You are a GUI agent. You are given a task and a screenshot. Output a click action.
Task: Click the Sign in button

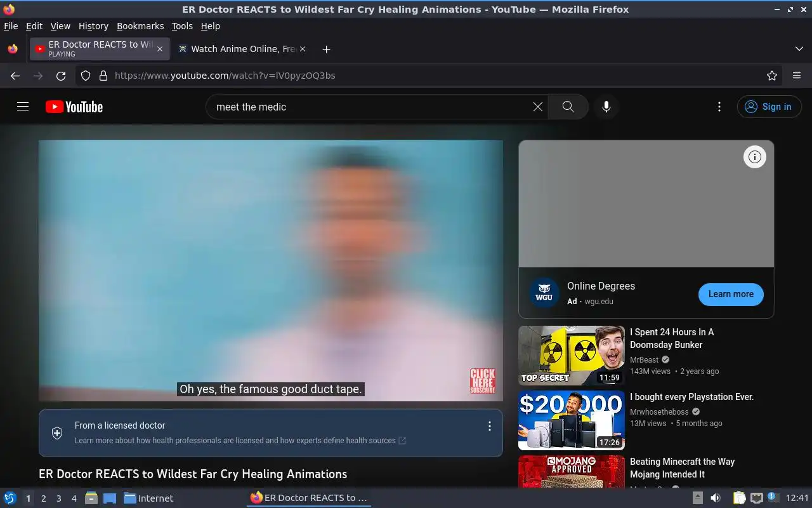point(769,107)
